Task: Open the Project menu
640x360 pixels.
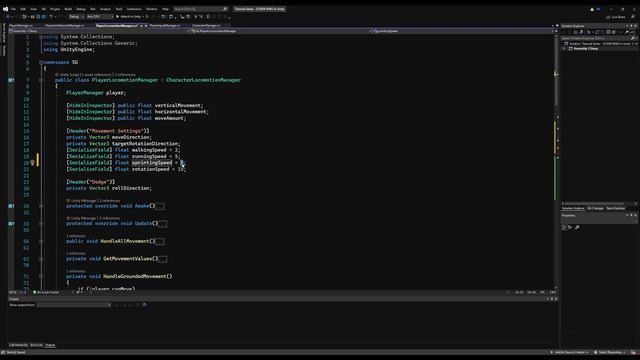Action: 55,9
